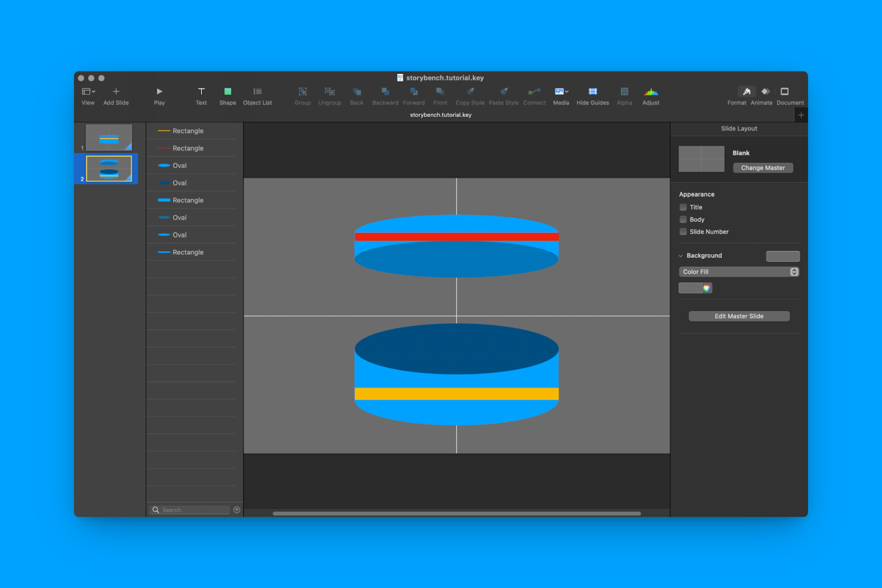The height and width of the screenshot is (588, 882).
Task: Toggle the Object List icon
Action: 257,91
